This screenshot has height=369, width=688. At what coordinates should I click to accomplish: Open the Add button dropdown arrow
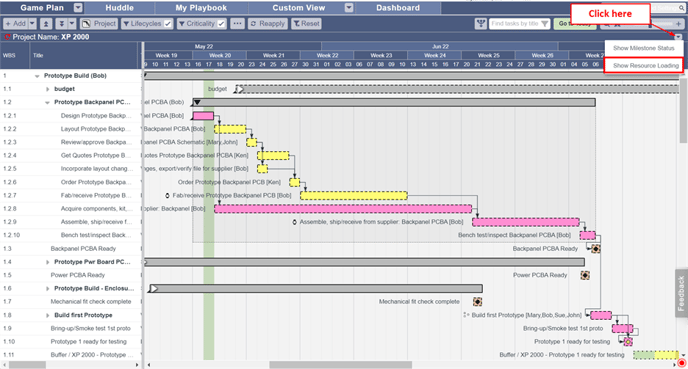[32, 24]
